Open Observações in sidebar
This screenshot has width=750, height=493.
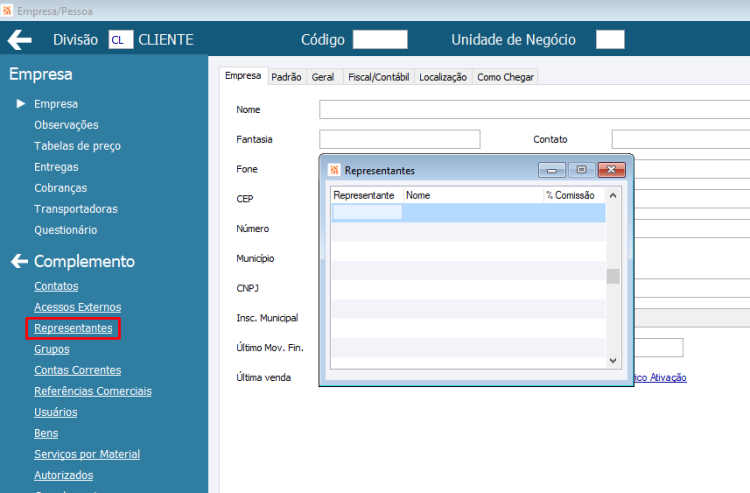[66, 125]
